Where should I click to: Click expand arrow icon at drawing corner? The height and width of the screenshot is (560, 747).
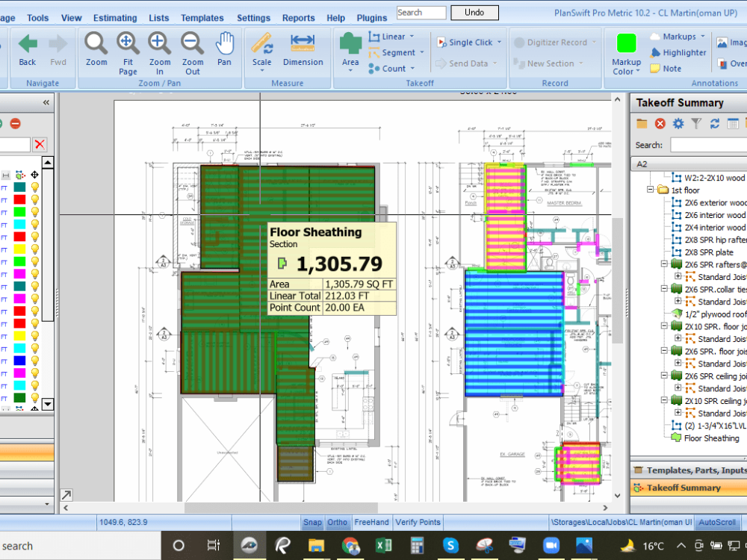click(66, 495)
